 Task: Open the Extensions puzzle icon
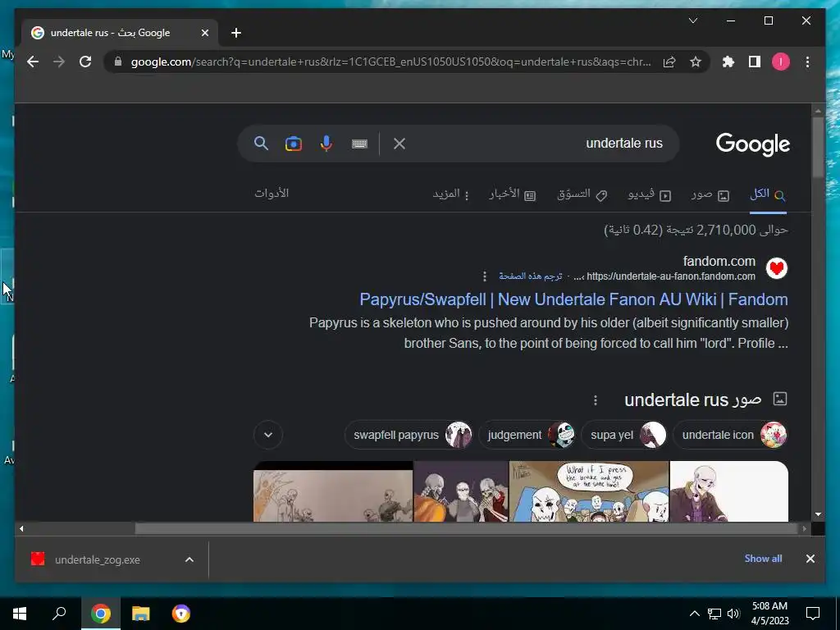[x=728, y=62]
